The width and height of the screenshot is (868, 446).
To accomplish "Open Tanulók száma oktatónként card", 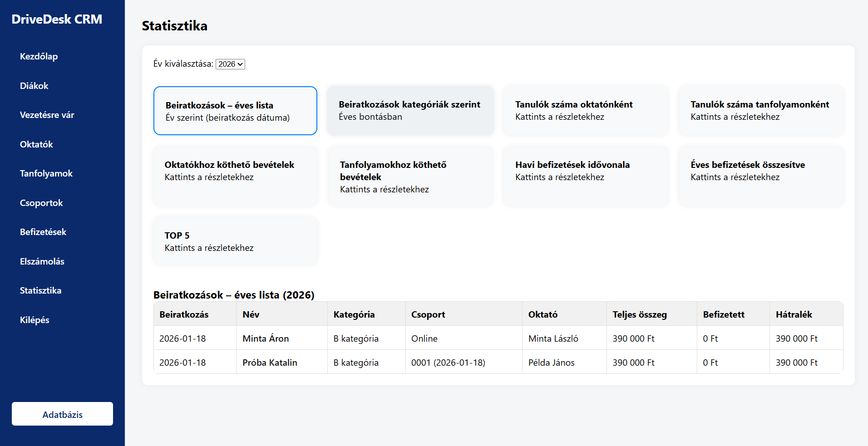I will [x=586, y=111].
